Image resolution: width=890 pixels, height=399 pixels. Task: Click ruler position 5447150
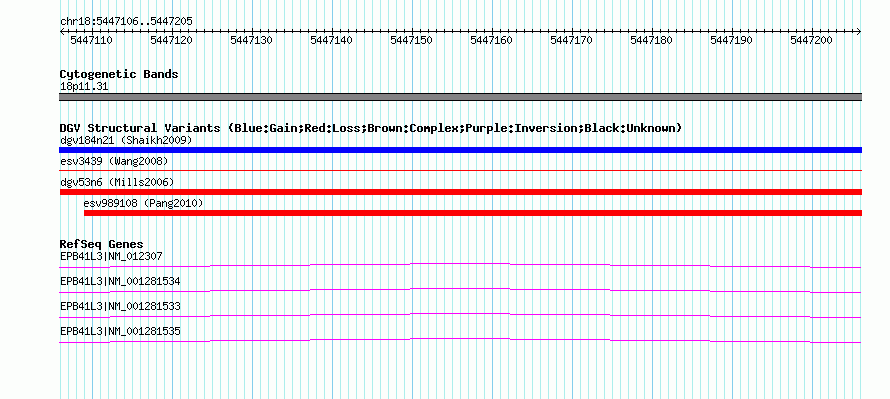click(x=412, y=40)
